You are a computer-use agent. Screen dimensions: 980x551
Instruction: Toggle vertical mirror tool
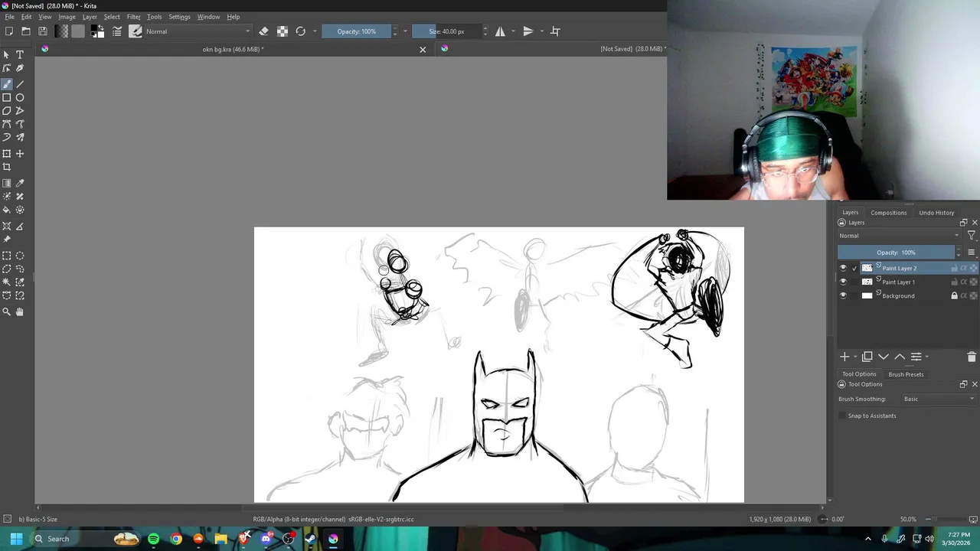tap(528, 31)
